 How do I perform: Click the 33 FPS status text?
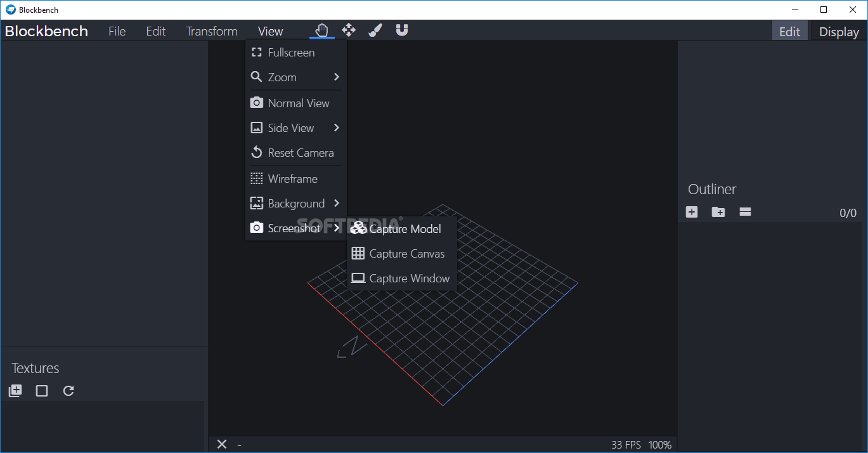pos(626,445)
